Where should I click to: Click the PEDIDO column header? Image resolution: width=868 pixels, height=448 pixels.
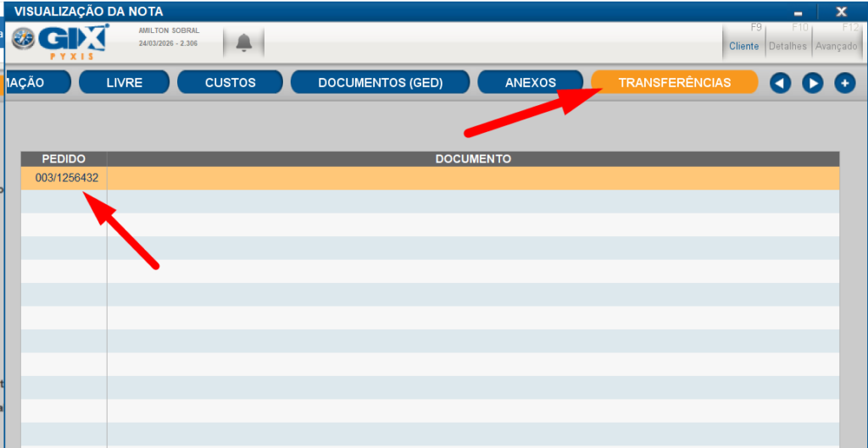point(64,159)
